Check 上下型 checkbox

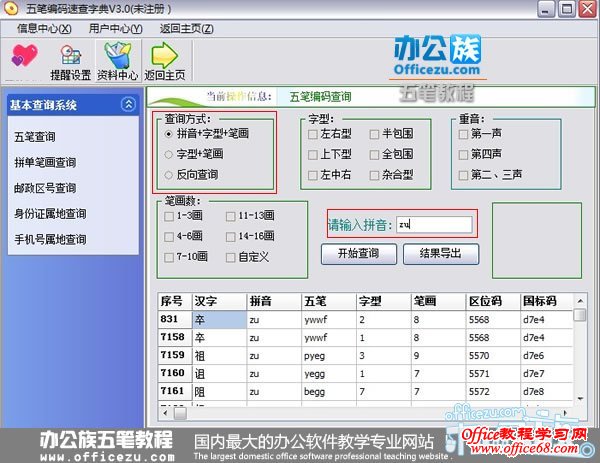pos(313,155)
